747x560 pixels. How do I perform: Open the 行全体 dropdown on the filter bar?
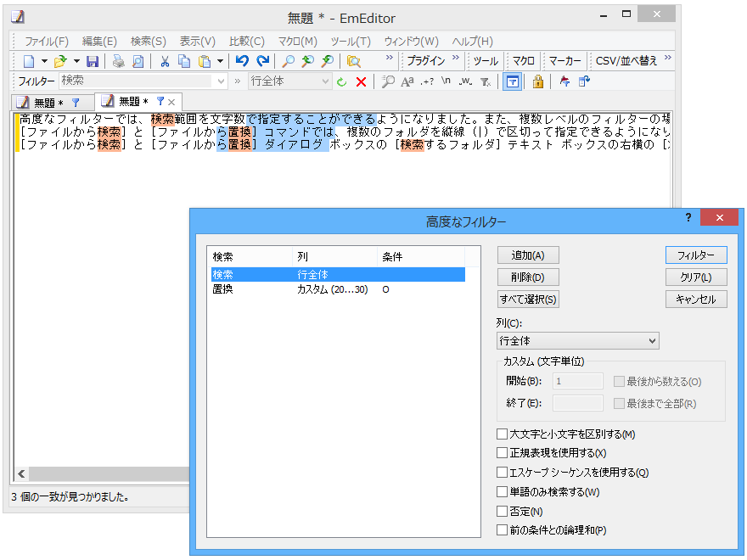tap(323, 81)
